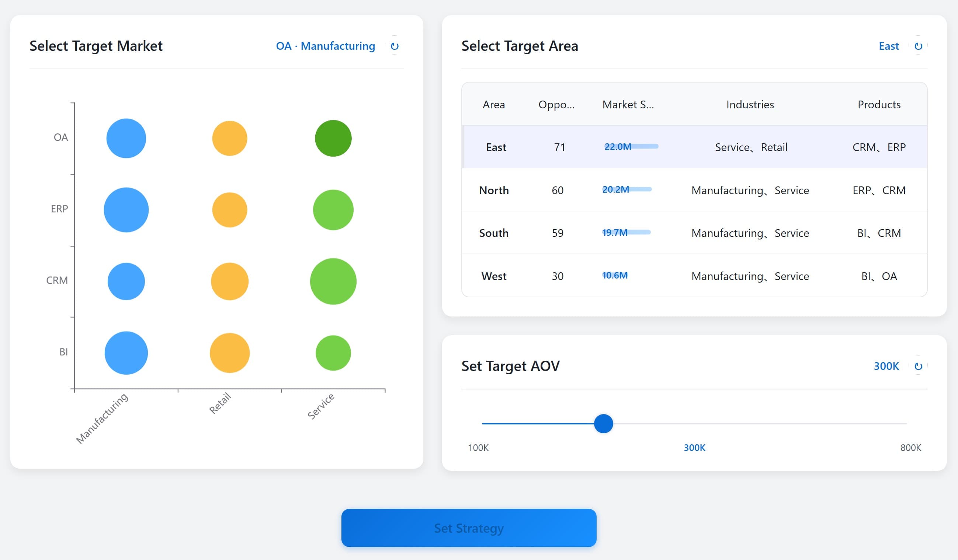Click reset icon in Select Target Area
This screenshot has height=560, width=958.
coord(918,46)
